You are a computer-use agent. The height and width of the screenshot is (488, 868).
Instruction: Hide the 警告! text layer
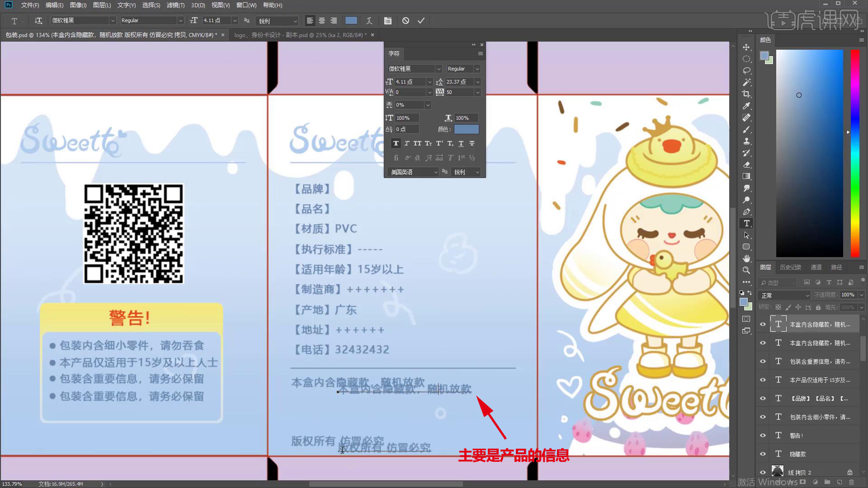763,436
